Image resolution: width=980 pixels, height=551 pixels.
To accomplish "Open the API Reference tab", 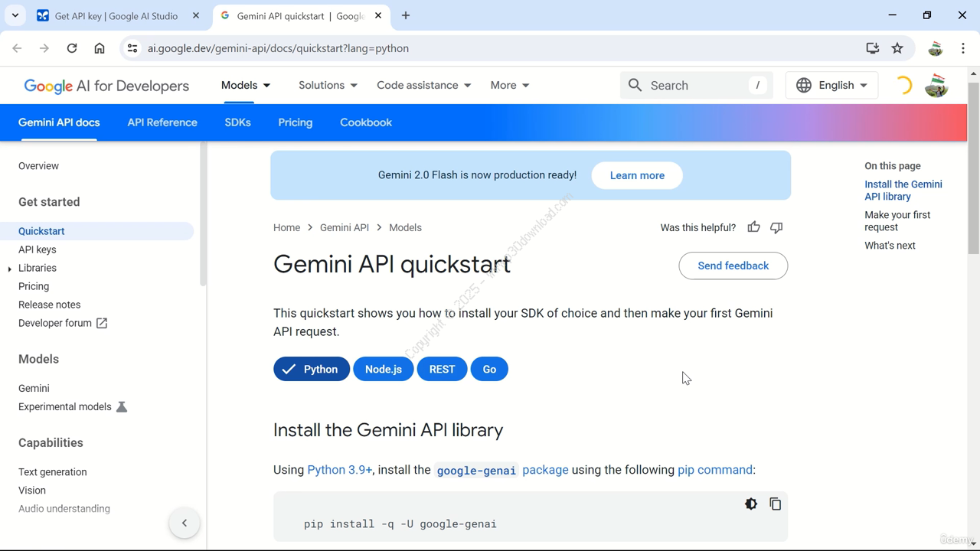I will pyautogui.click(x=162, y=122).
